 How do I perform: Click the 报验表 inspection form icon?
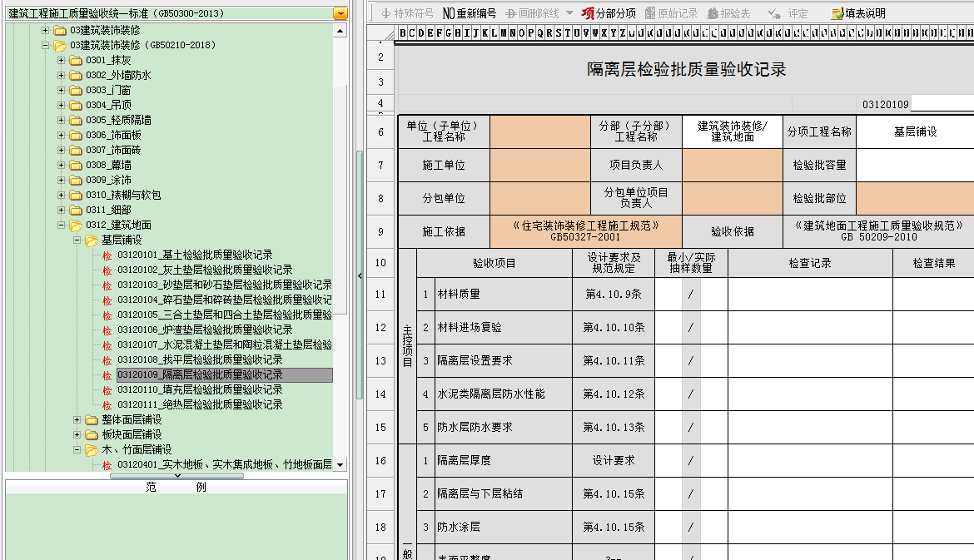[729, 13]
